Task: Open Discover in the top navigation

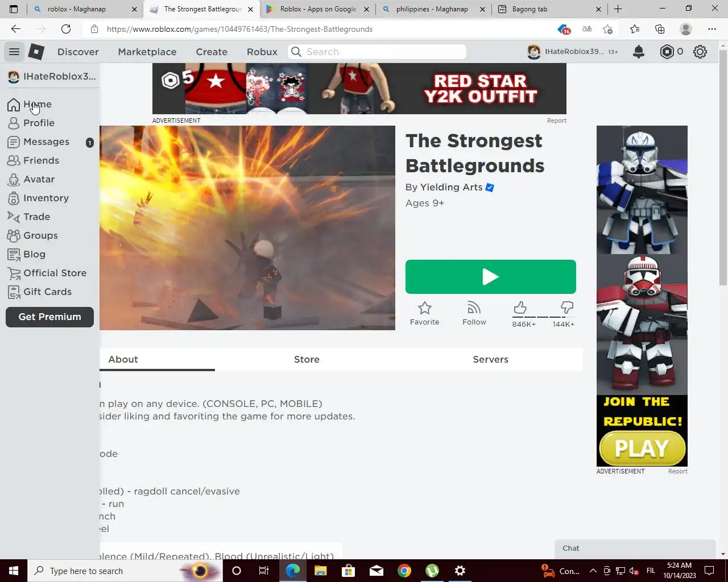Action: tap(78, 52)
